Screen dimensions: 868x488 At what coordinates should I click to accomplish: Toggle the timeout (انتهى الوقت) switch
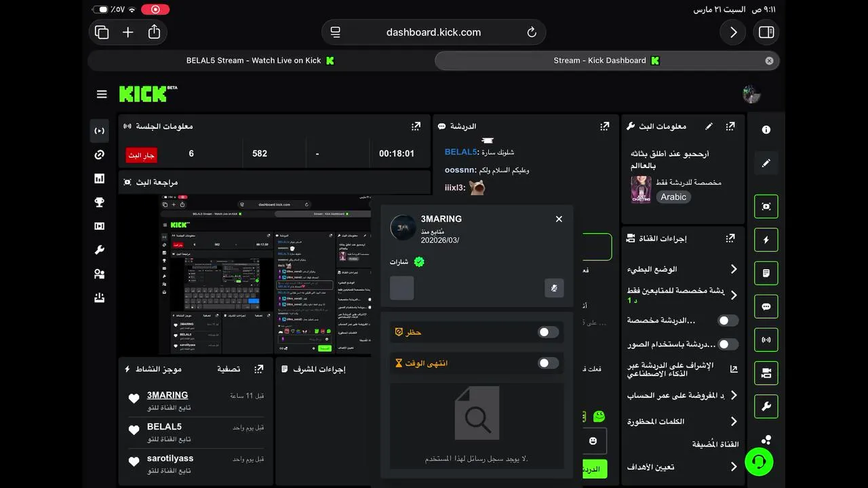click(548, 363)
